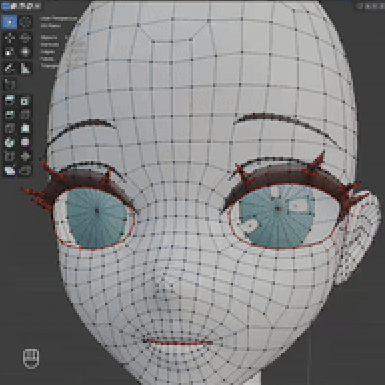Activate the Move tool
Image resolution: width=385 pixels, height=385 pixels.
coord(9,38)
